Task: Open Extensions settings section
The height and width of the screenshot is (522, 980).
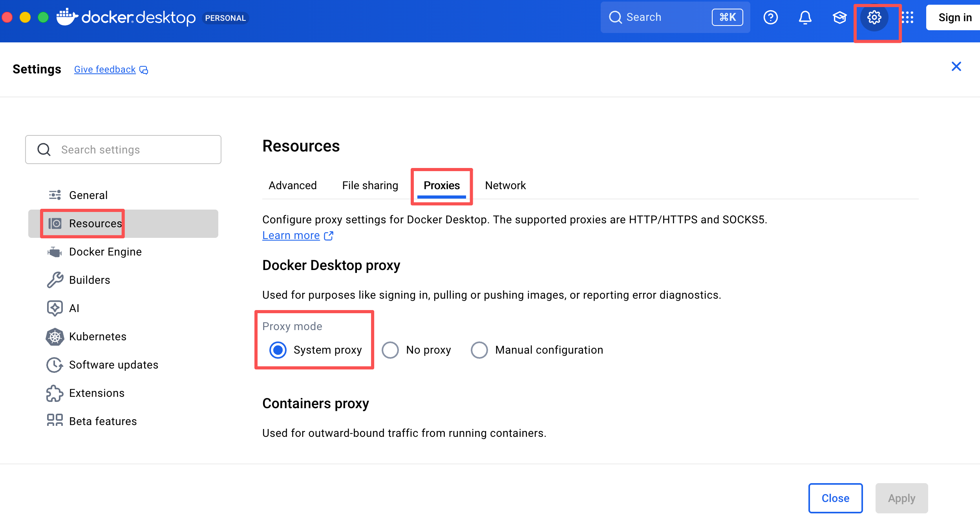Action: click(x=97, y=393)
